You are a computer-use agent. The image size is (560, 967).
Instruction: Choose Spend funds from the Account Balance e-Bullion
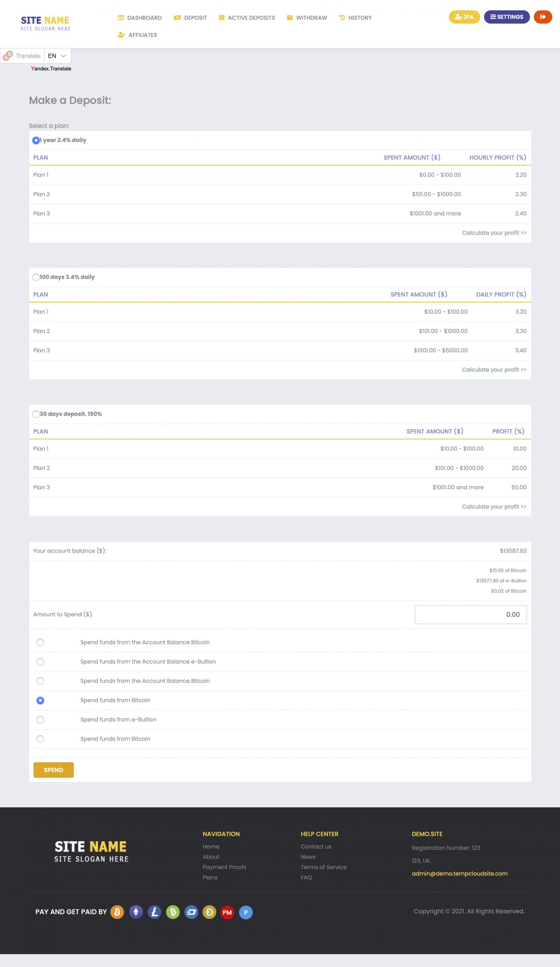(40, 661)
